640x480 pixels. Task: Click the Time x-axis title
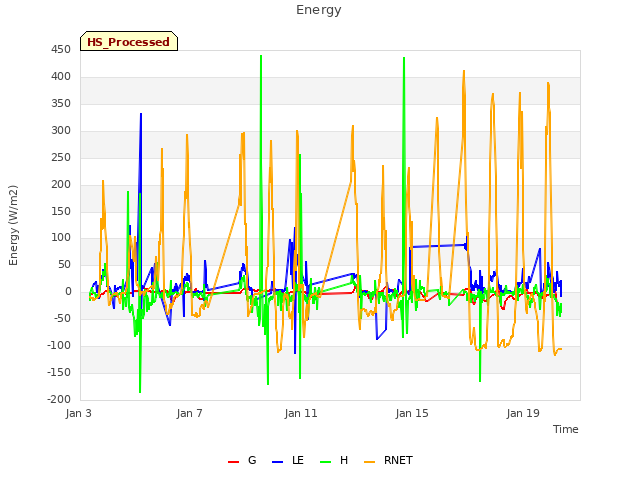[x=566, y=429]
